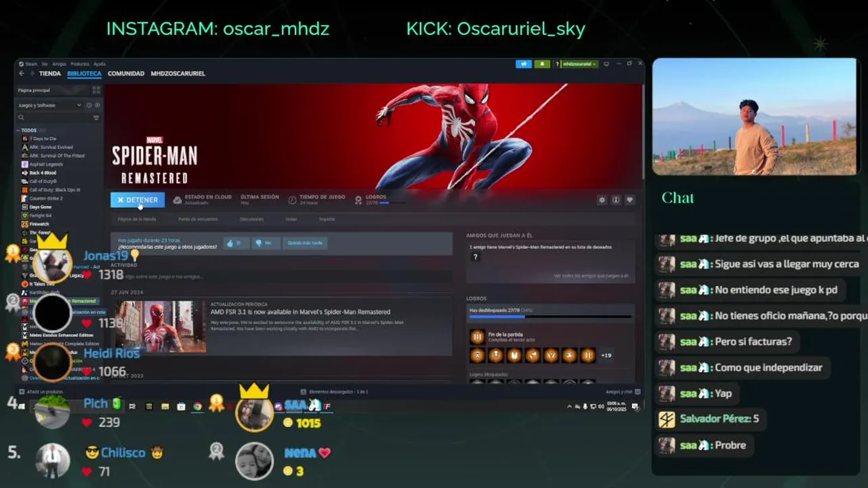
Task: Select the BIBLIOTECA tab
Action: click(x=84, y=73)
